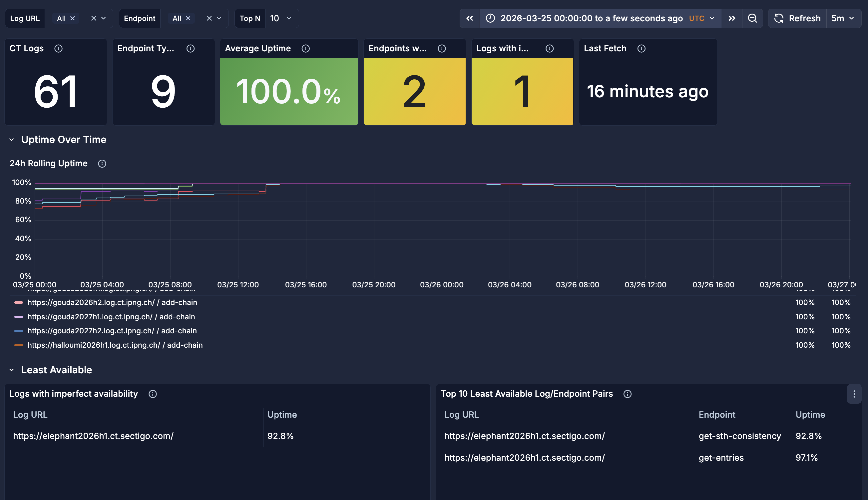Click the zoom out magnifier icon

[752, 18]
